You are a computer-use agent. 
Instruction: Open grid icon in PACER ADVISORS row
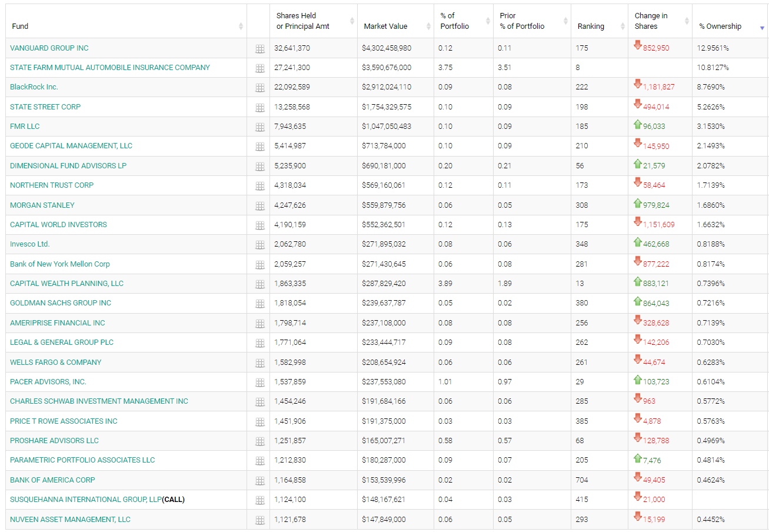[x=259, y=383]
